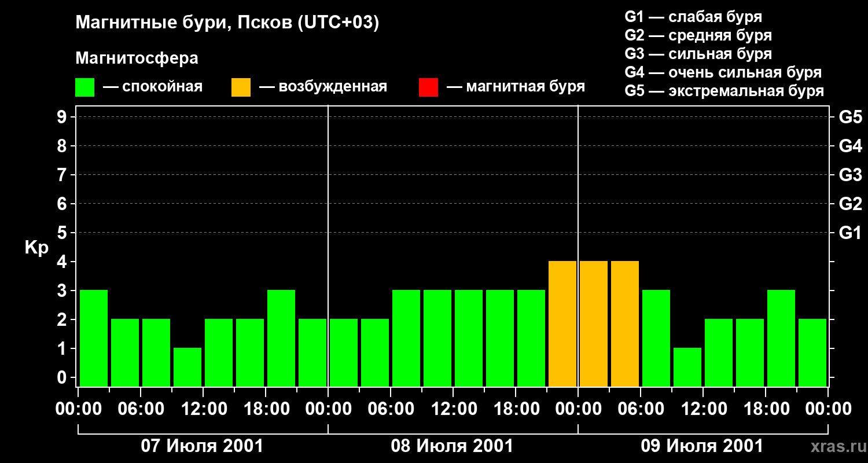Click the '12:00' time label under 09 Июля

[703, 409]
